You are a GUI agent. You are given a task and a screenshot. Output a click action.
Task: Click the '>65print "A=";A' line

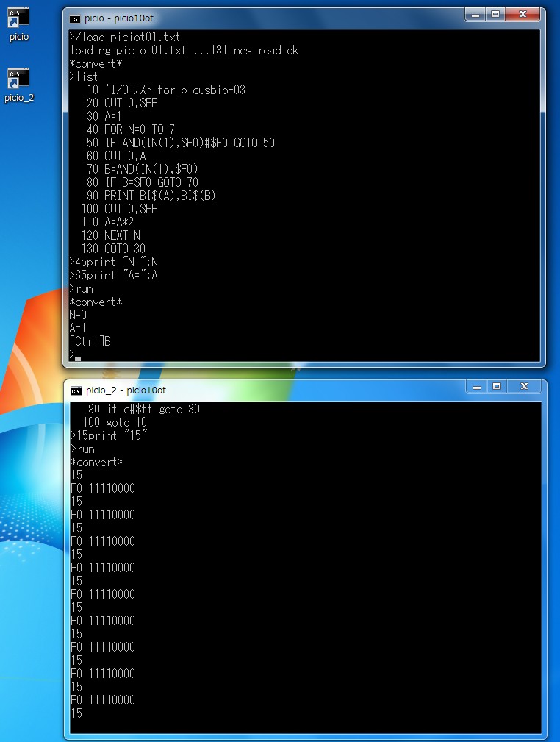pyautogui.click(x=113, y=276)
